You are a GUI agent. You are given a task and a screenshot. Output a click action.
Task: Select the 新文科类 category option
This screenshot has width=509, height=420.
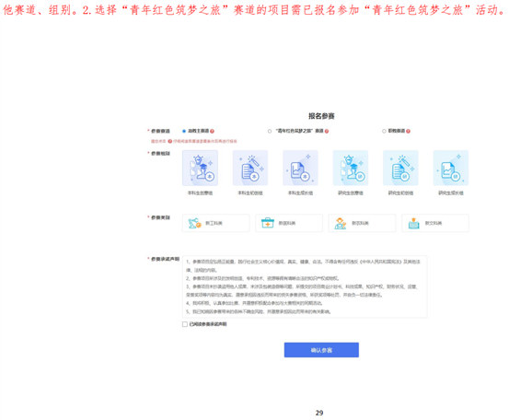pyautogui.click(x=435, y=223)
